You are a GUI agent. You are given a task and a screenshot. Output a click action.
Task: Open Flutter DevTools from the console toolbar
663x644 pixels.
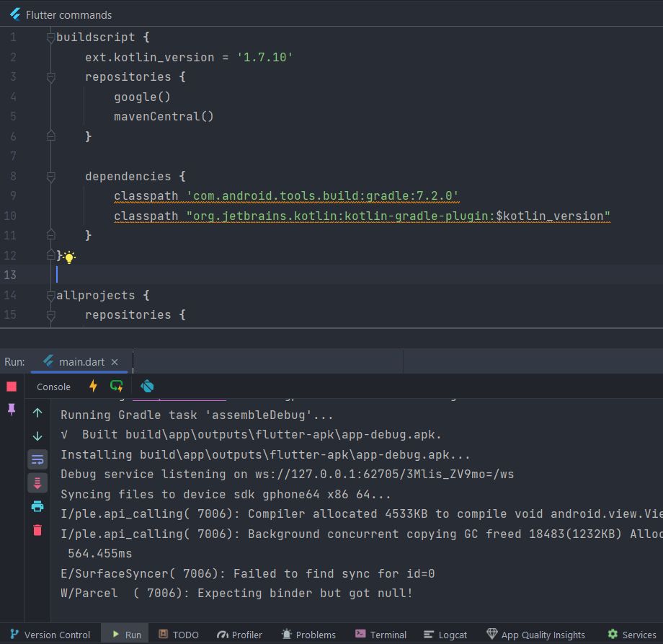(x=147, y=387)
